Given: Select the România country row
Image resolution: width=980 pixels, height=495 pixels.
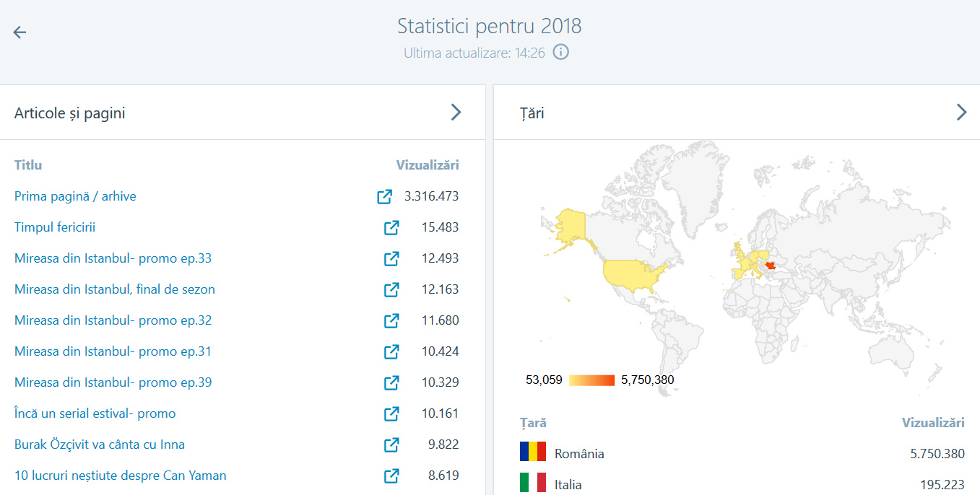Looking at the screenshot, I should coord(579,454).
